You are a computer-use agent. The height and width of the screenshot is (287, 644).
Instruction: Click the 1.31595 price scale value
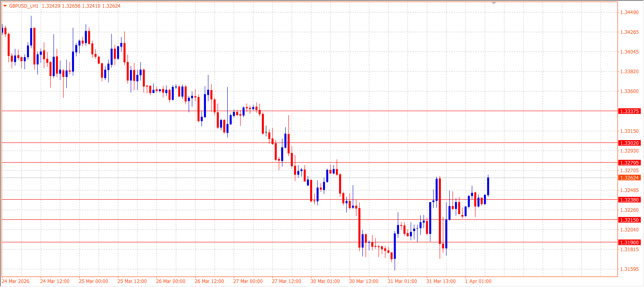pos(629,269)
